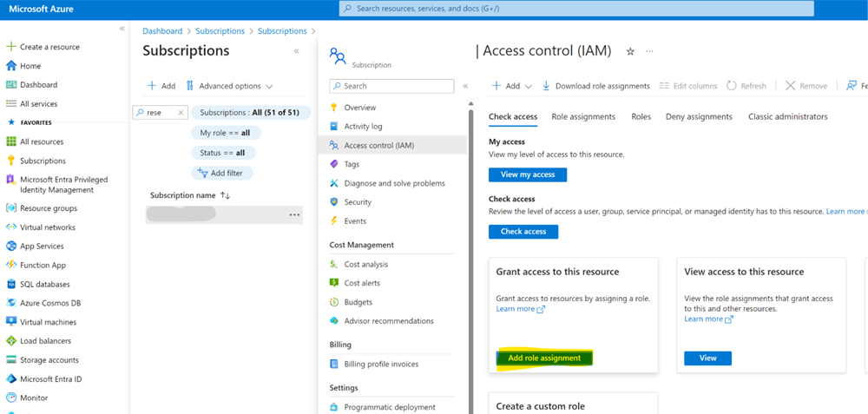868x414 pixels.
Task: Clear the 'rese' filter text
Action: 181,112
